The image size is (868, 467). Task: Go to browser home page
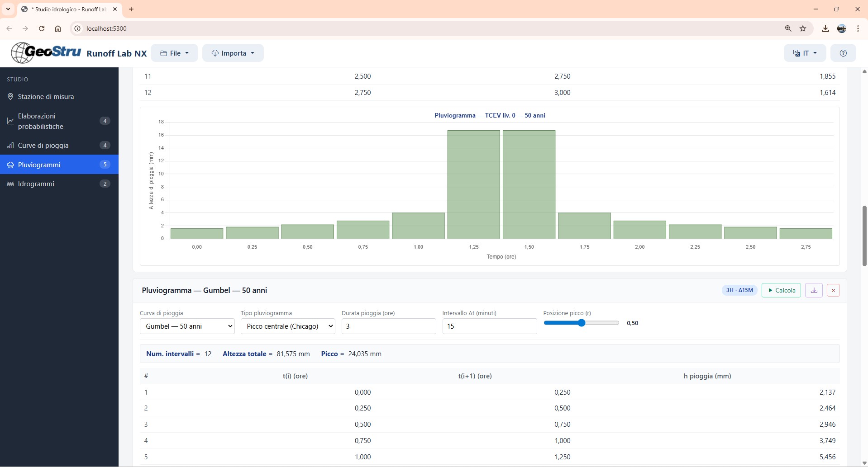(58, 28)
